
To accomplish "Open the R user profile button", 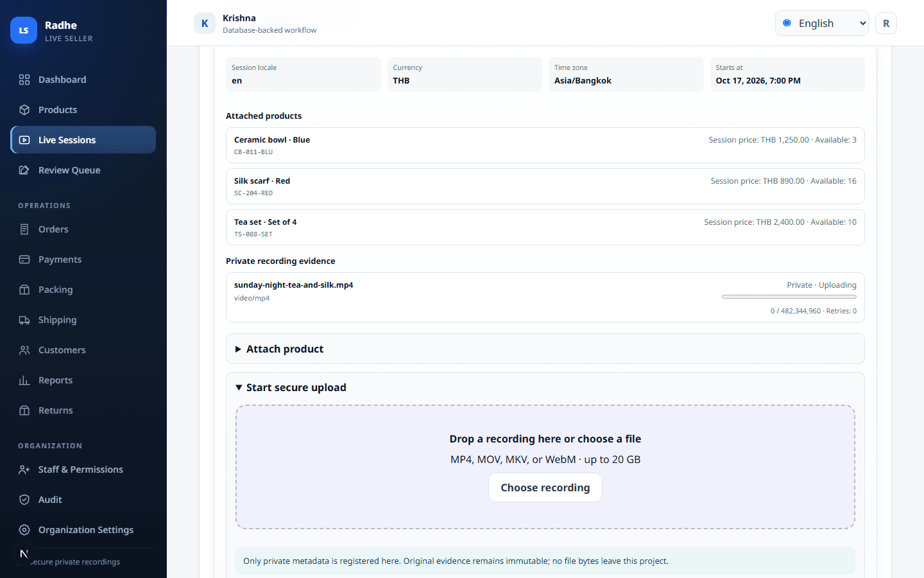I will 886,23.
